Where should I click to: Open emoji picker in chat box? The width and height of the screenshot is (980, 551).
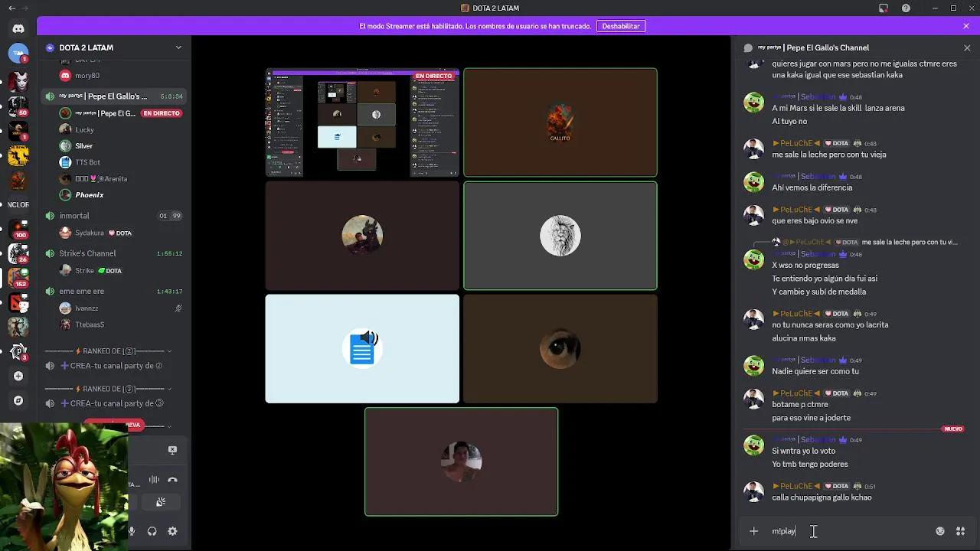coord(940,531)
